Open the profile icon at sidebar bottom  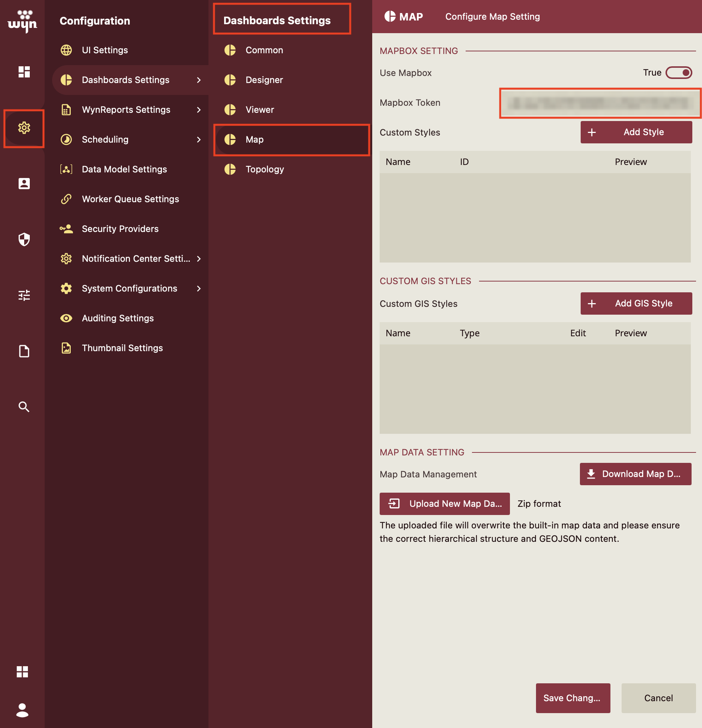point(23,710)
